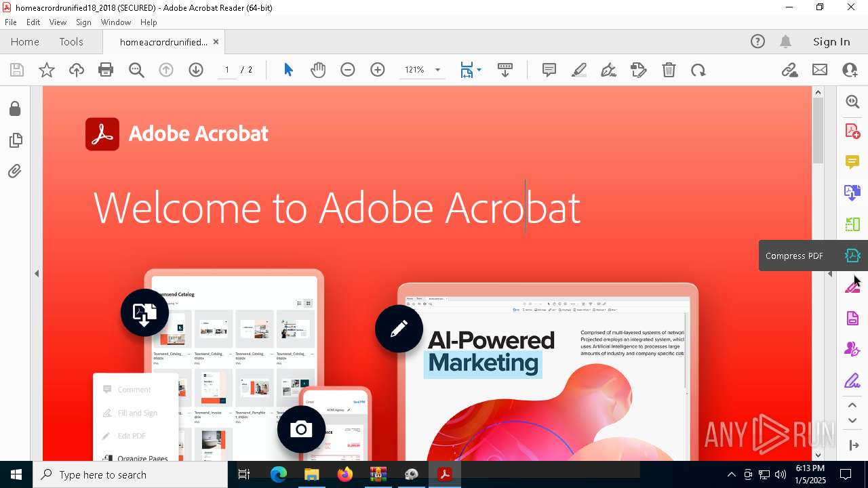Open security lock panel in sidebar
Image resolution: width=868 pixels, height=488 pixels.
click(x=15, y=109)
